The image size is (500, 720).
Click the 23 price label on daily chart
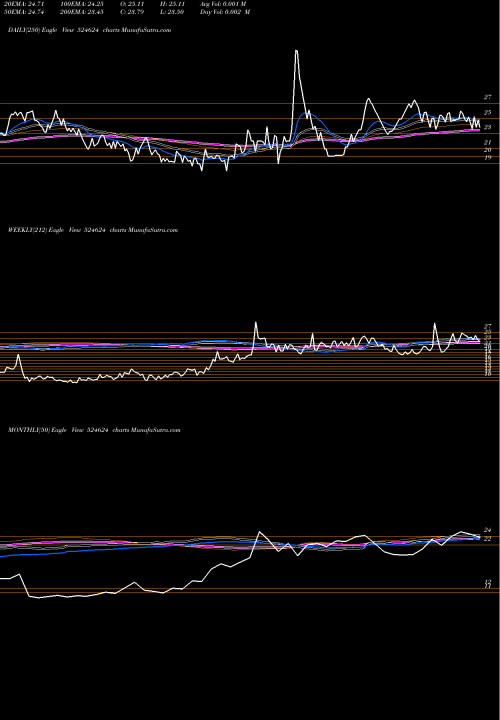click(x=488, y=127)
